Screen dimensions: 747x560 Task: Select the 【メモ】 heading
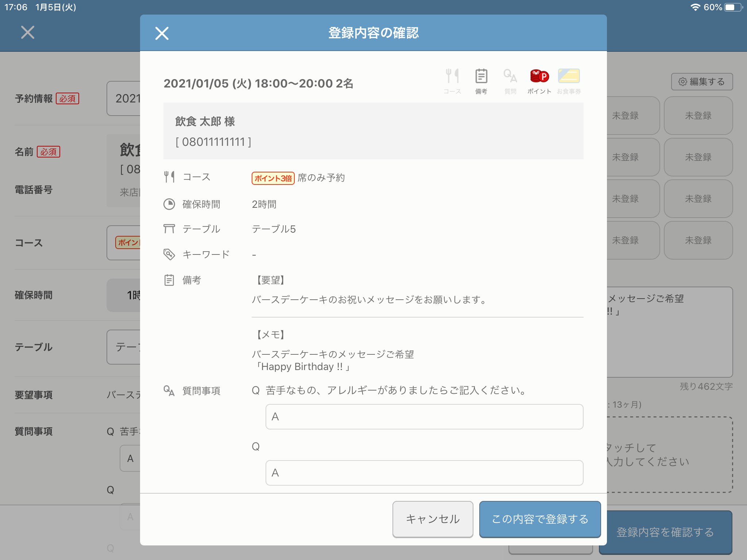(270, 334)
